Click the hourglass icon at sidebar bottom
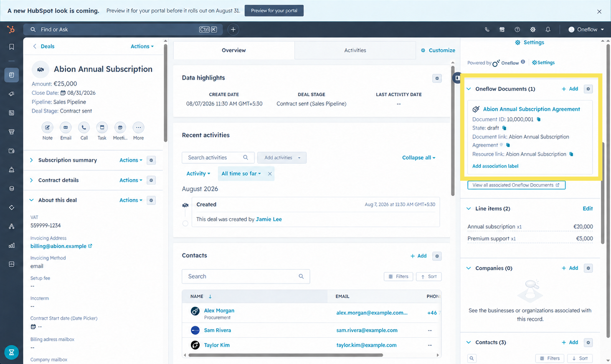 tap(12, 352)
